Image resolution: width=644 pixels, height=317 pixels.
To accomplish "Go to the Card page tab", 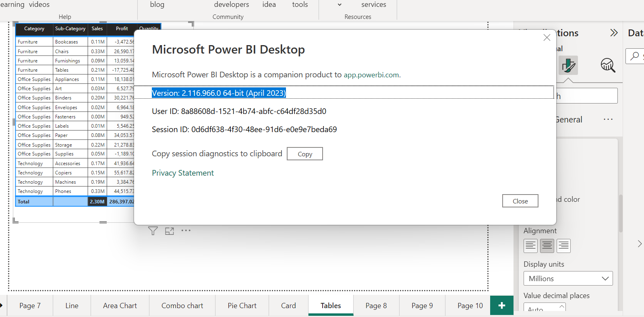I will point(288,305).
